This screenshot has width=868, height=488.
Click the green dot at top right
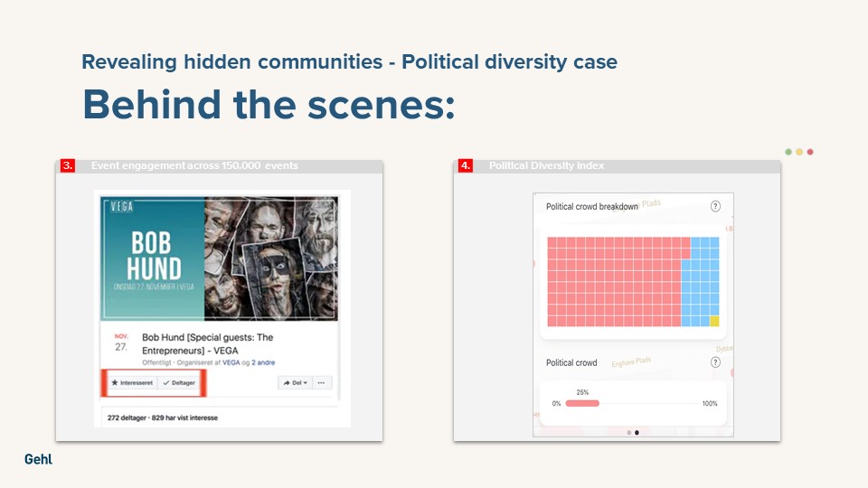click(788, 152)
